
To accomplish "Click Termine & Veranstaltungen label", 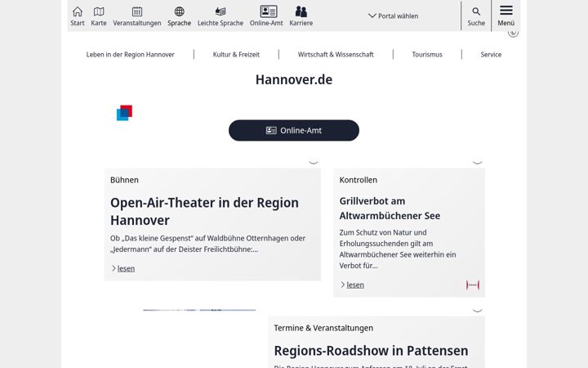I will (x=323, y=328).
